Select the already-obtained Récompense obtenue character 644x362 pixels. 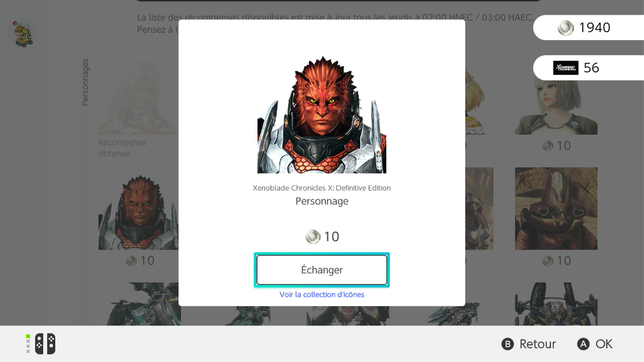[138, 97]
